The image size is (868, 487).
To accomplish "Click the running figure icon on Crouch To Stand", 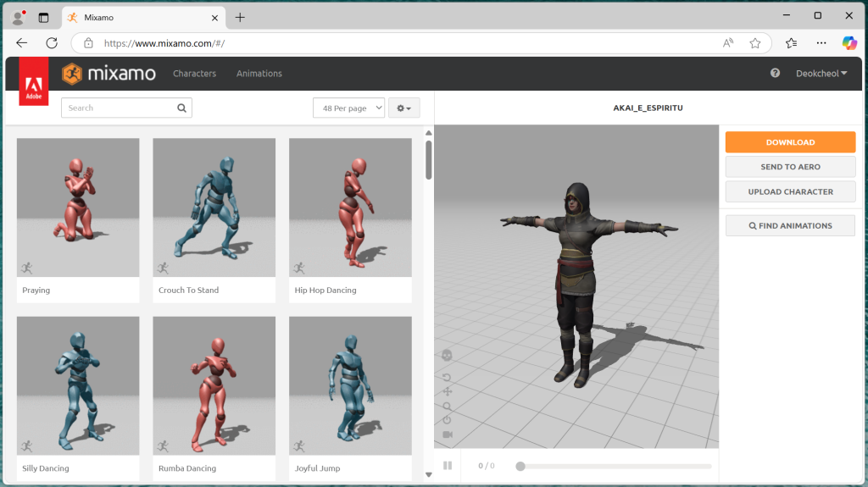I will [163, 268].
